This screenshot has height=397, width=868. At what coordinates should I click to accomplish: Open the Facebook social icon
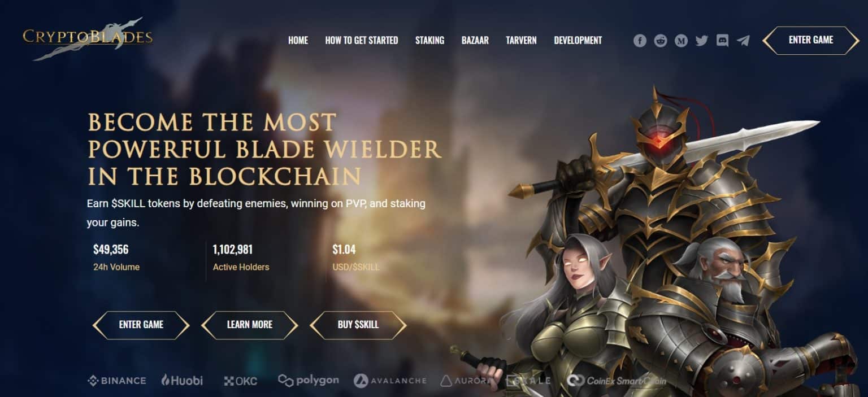640,41
